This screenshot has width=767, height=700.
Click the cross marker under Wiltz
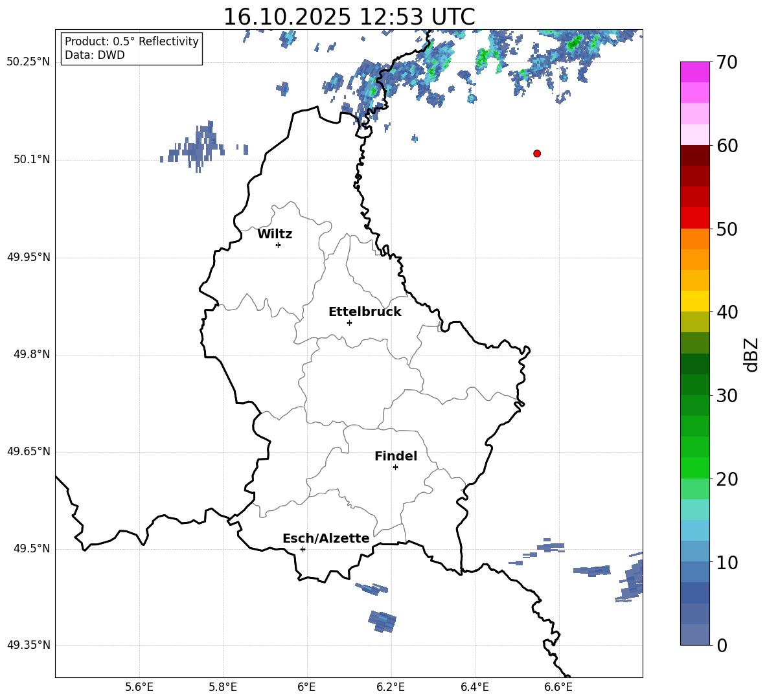[x=278, y=245]
